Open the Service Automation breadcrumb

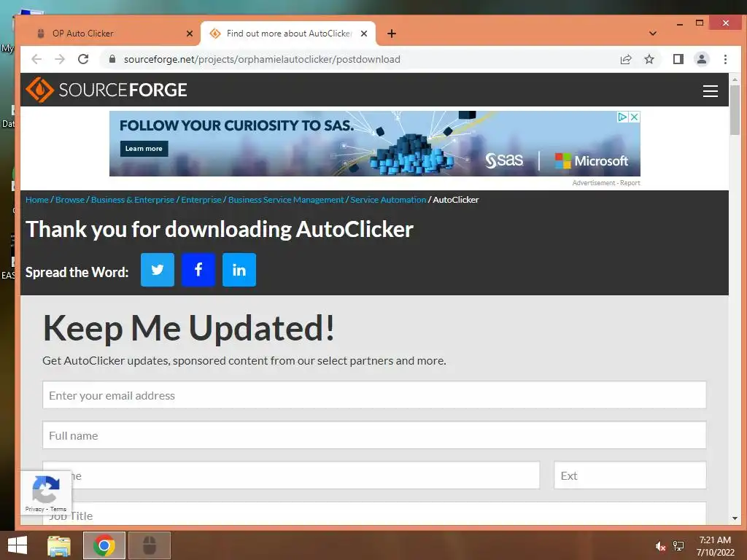click(388, 200)
